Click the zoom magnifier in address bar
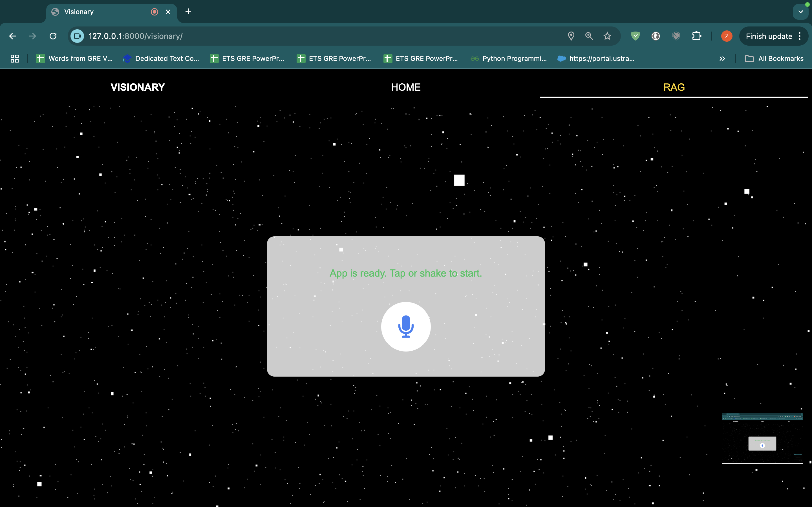 pos(589,36)
